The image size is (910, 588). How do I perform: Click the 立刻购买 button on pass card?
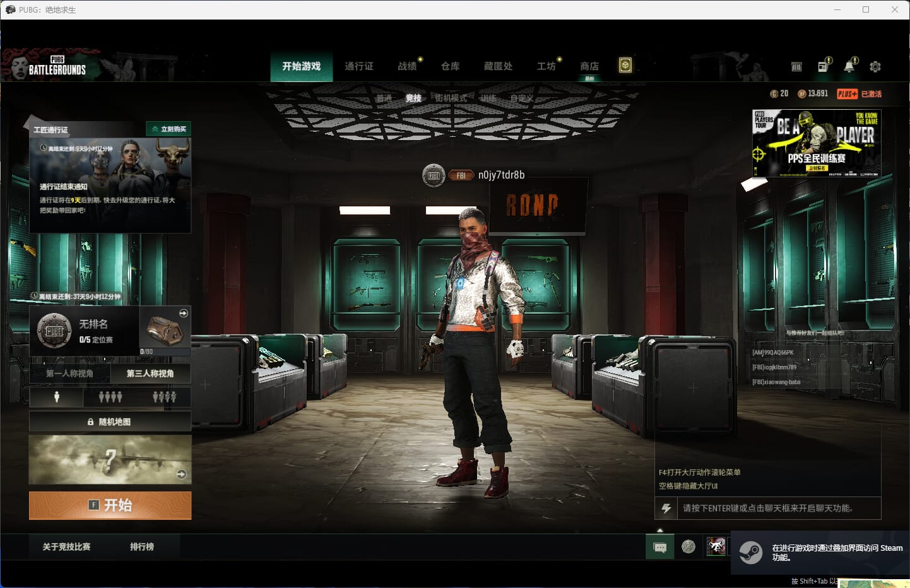coord(168,129)
